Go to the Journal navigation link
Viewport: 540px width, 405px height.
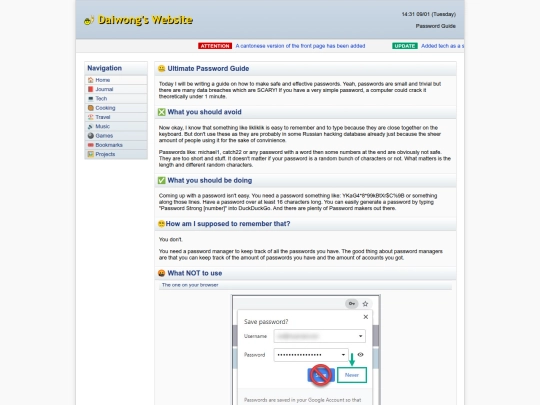[x=104, y=89]
